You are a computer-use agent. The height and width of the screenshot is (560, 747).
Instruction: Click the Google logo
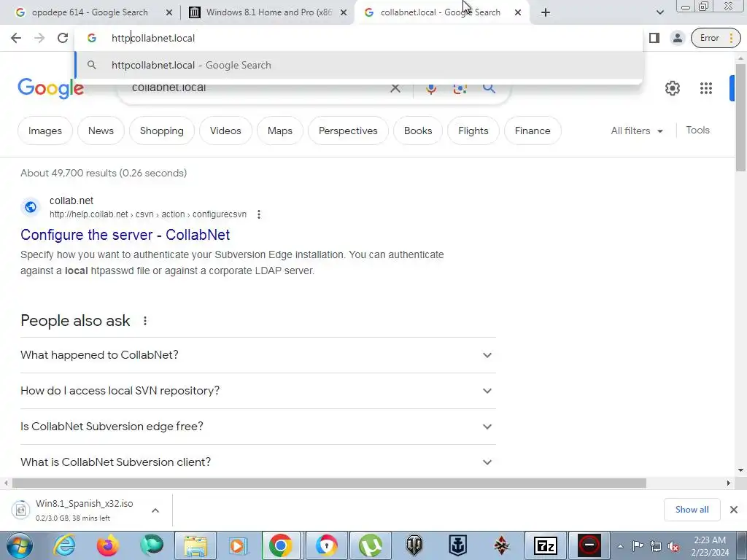pos(51,88)
